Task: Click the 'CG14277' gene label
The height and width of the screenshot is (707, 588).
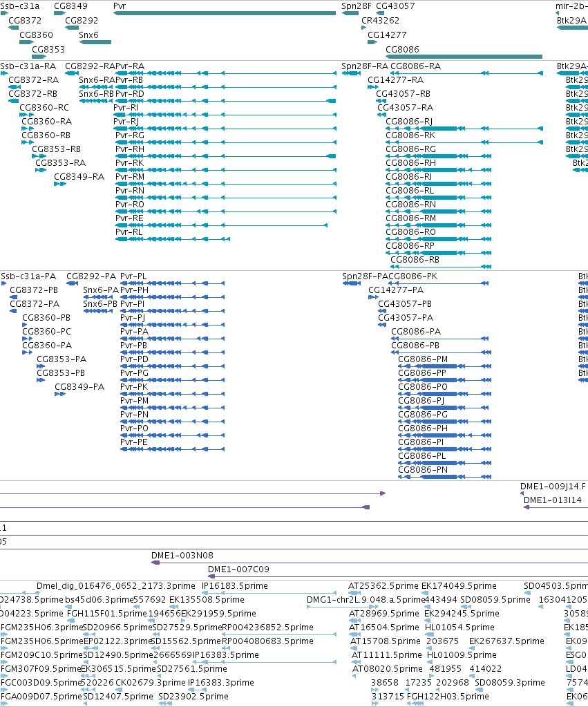Action: (x=387, y=35)
